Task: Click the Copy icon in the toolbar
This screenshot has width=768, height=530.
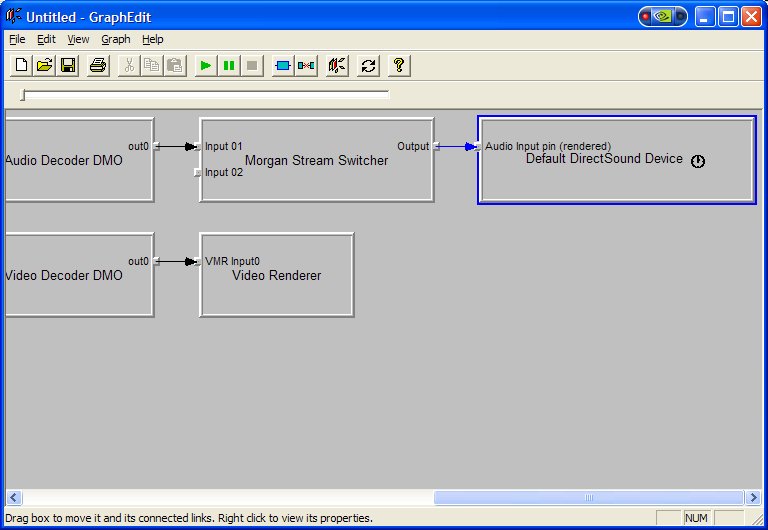Action: pyautogui.click(x=152, y=65)
